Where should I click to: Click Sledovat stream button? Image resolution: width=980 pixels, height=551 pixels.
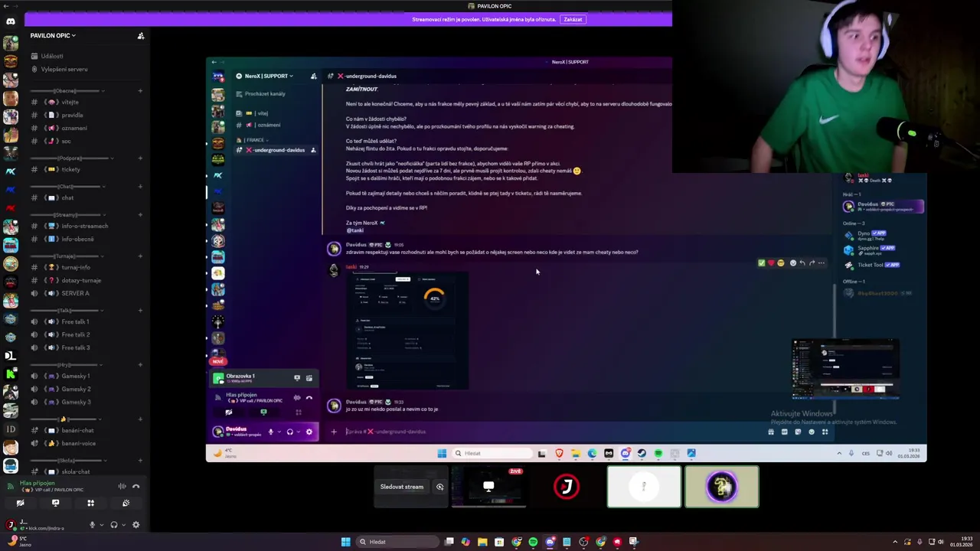point(402,487)
